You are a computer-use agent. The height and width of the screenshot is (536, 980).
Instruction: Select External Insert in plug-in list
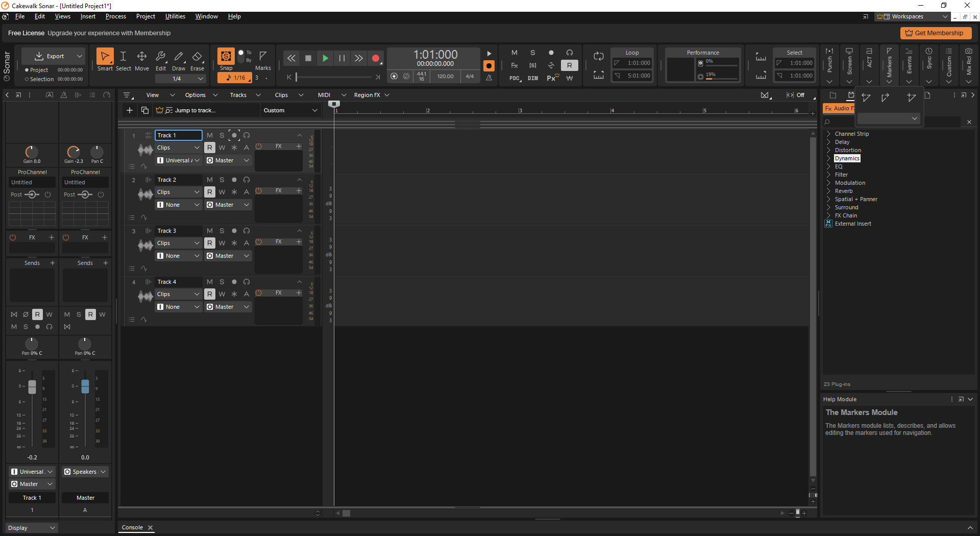click(x=853, y=224)
